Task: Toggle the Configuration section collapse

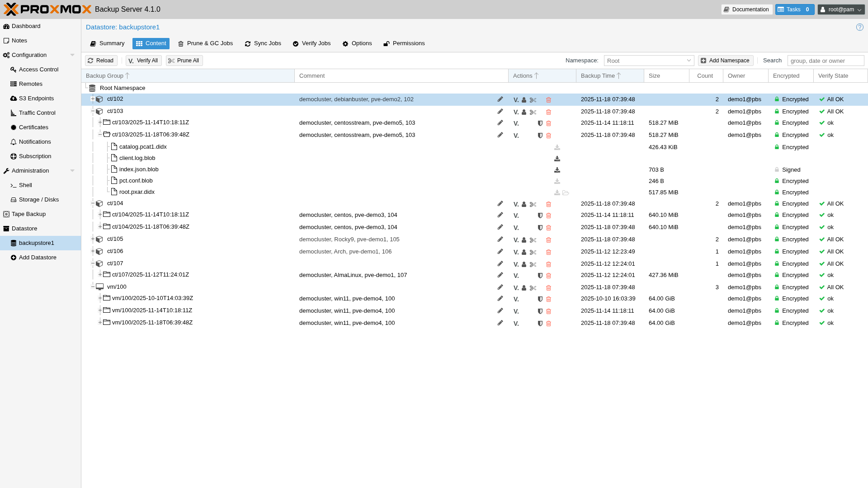Action: tap(72, 55)
